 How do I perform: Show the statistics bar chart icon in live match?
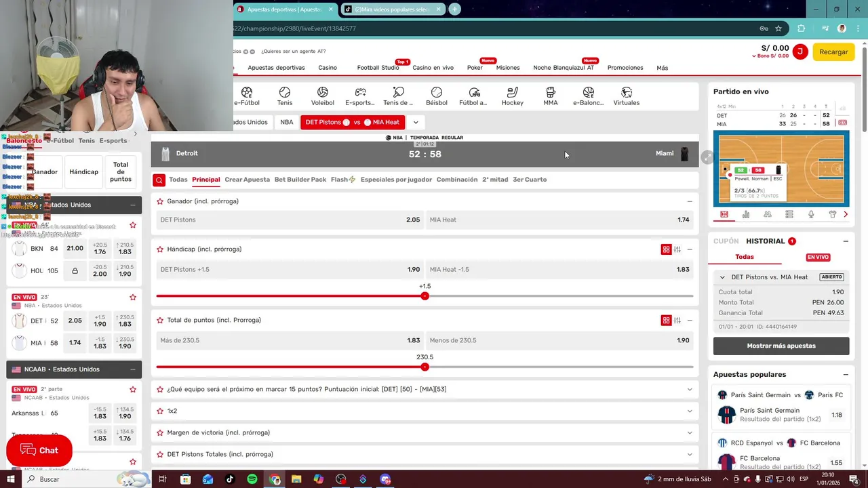[746, 214]
